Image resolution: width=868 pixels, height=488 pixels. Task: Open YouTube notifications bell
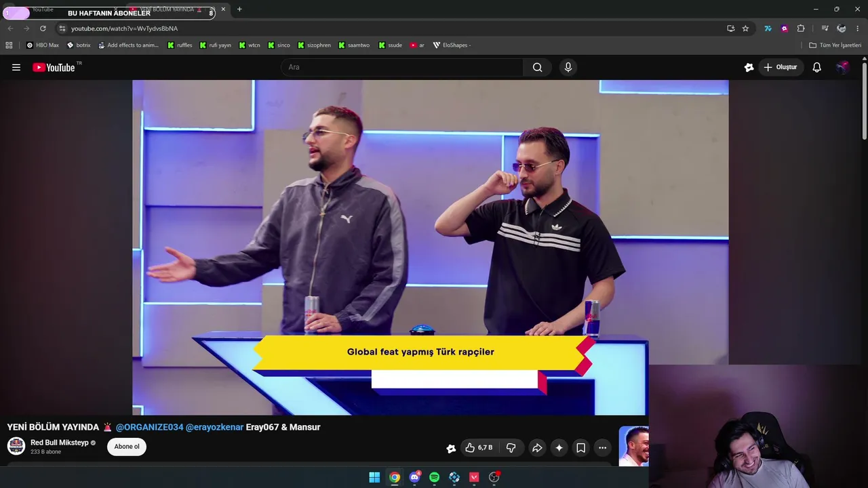(817, 67)
